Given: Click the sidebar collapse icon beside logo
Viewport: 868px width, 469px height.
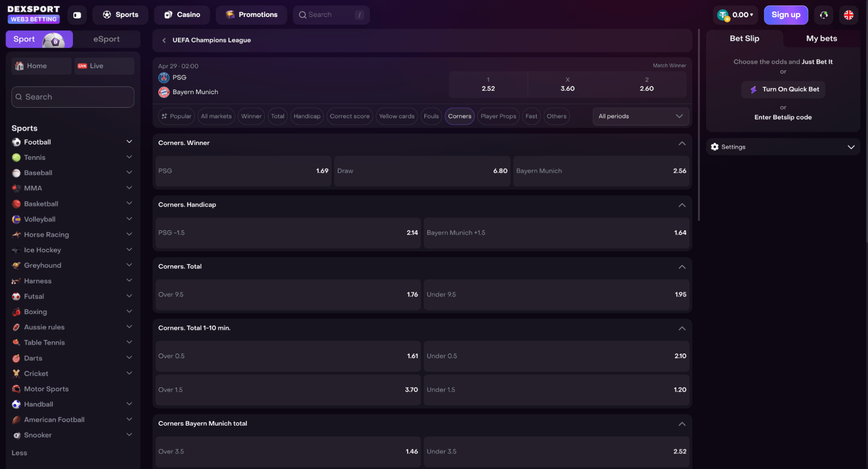Looking at the screenshot, I should click(x=77, y=15).
